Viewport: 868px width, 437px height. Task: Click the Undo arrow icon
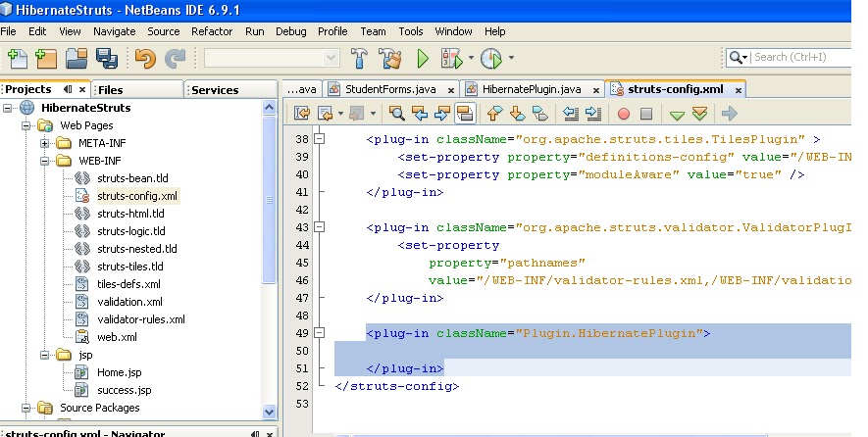click(x=145, y=58)
